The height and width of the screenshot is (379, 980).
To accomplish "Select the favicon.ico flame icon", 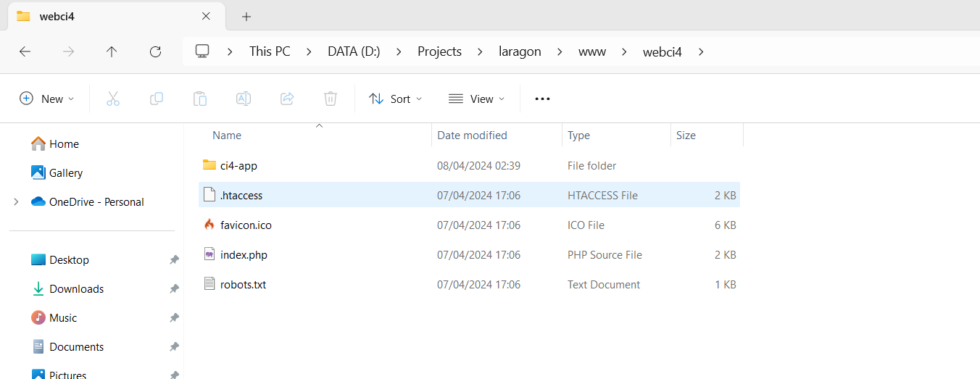I will pos(209,225).
